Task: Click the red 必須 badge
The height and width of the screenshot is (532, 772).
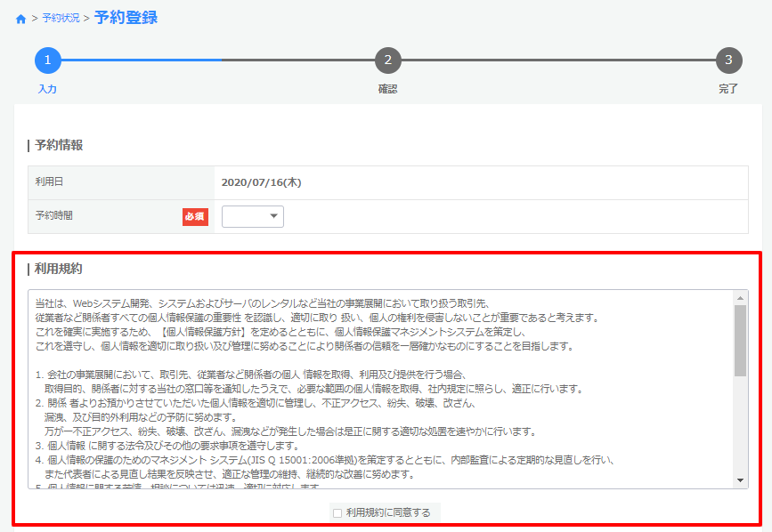Action: (x=195, y=216)
